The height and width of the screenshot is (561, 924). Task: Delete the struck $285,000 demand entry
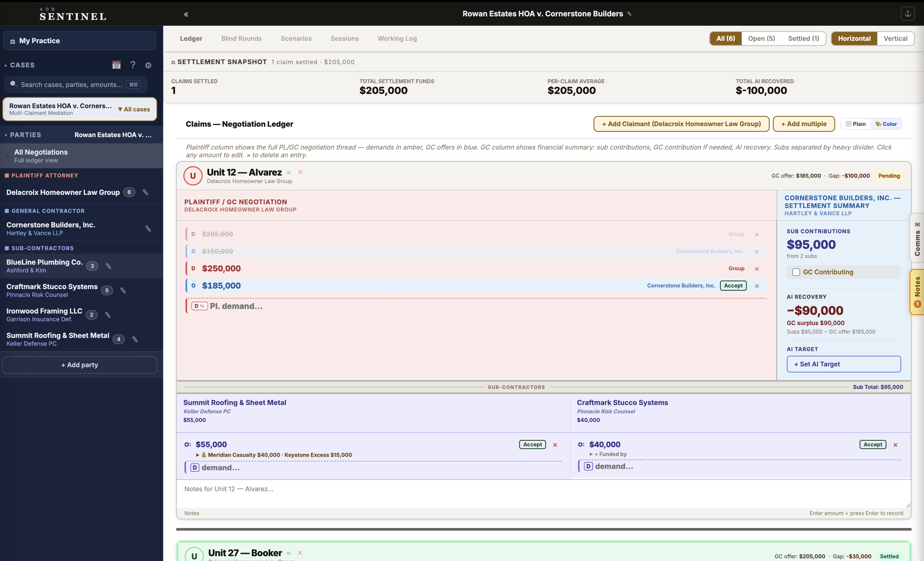point(757,234)
